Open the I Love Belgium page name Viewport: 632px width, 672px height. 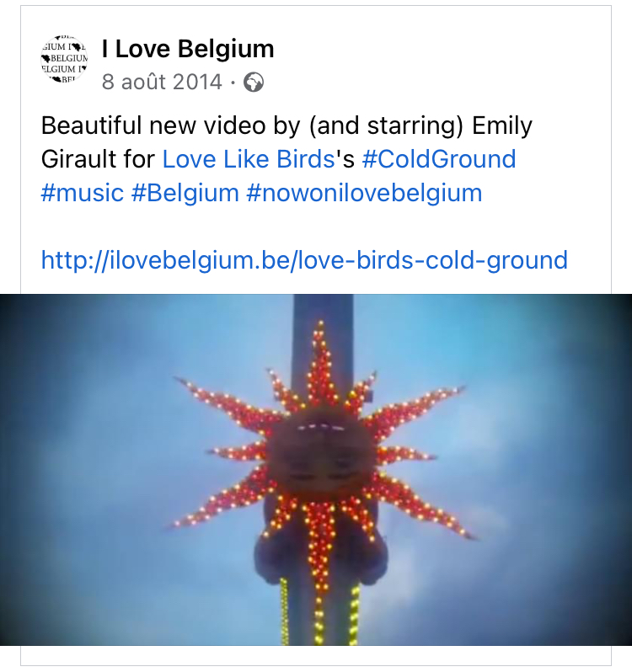pyautogui.click(x=188, y=49)
